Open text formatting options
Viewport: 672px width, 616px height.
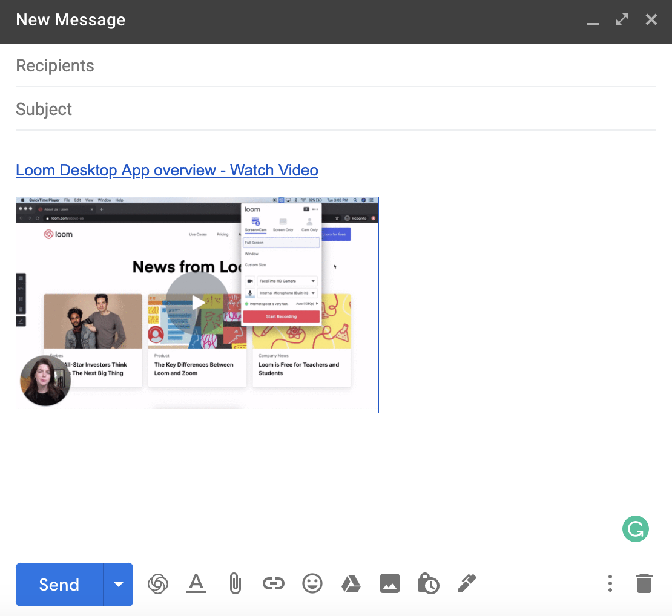click(x=196, y=584)
